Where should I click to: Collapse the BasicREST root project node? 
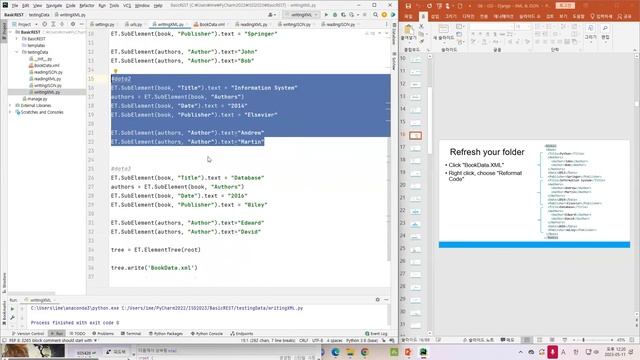[x=10, y=32]
